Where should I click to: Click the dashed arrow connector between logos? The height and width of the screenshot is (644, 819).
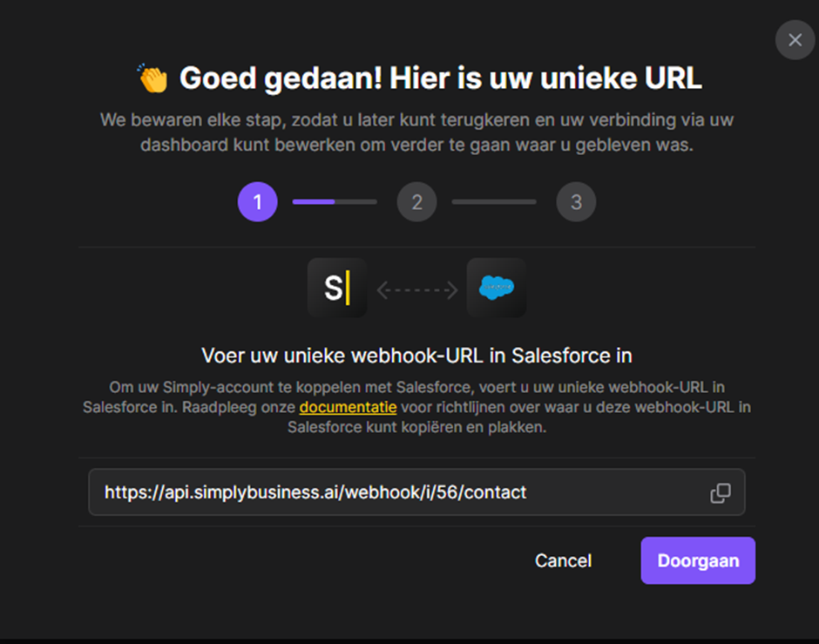(416, 290)
